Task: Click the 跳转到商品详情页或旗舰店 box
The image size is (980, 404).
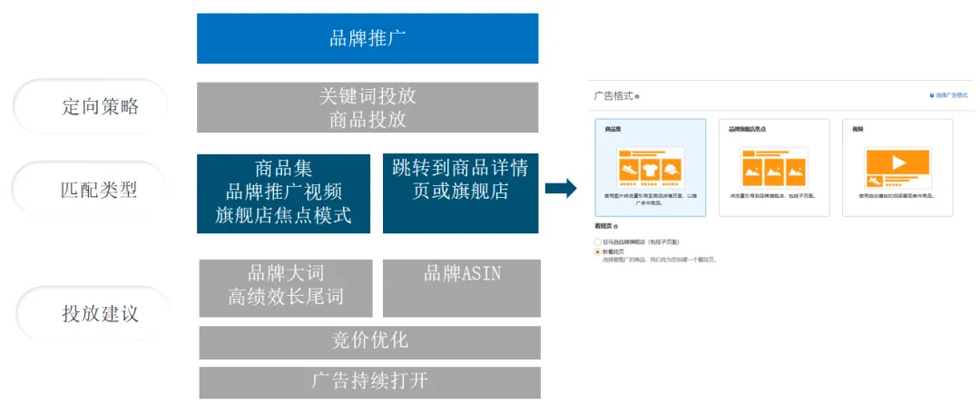Action: (x=461, y=193)
